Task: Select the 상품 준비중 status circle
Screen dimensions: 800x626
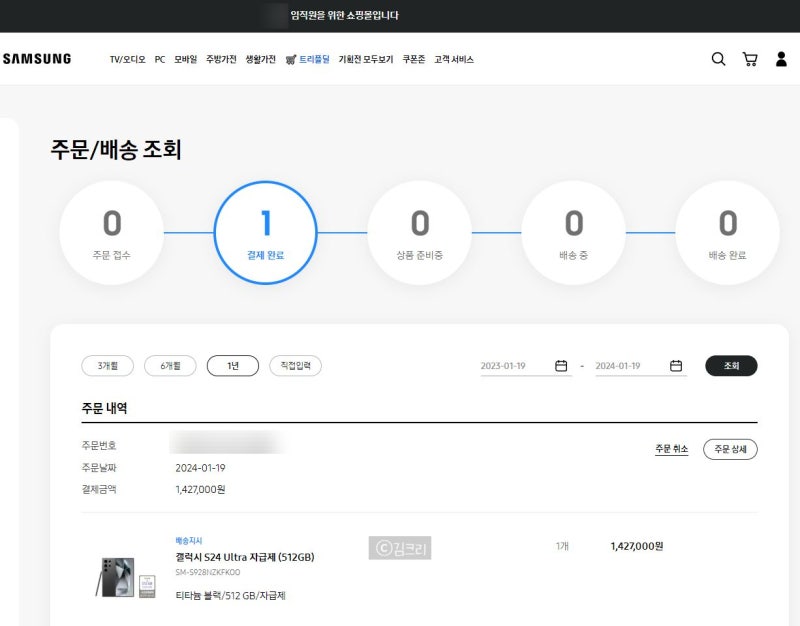Action: (419, 233)
